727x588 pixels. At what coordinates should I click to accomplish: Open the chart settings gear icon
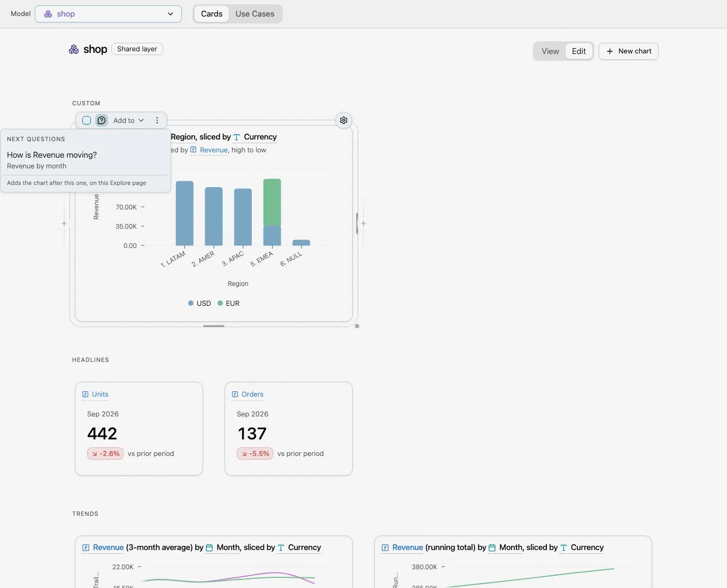click(x=344, y=120)
